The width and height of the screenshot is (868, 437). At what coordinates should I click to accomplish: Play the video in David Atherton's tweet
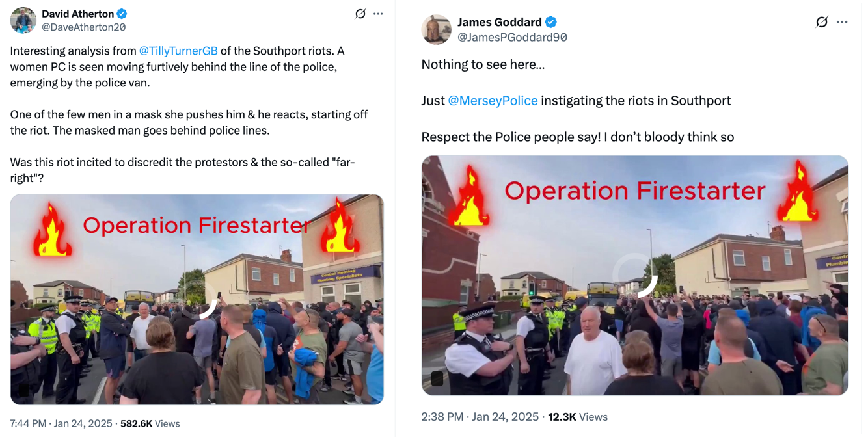[x=197, y=299]
